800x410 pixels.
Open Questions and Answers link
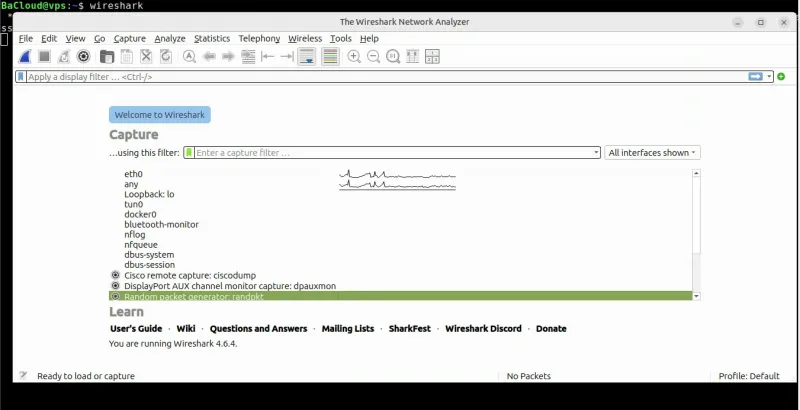tap(259, 329)
